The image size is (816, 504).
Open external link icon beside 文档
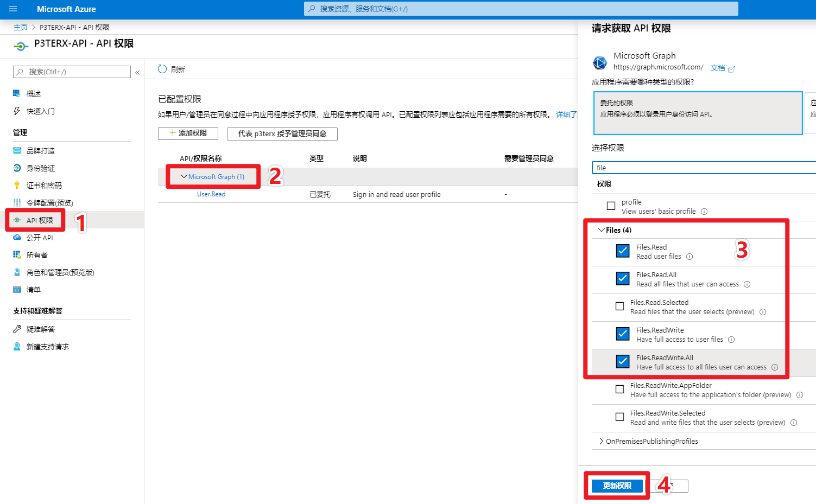pyautogui.click(x=731, y=69)
